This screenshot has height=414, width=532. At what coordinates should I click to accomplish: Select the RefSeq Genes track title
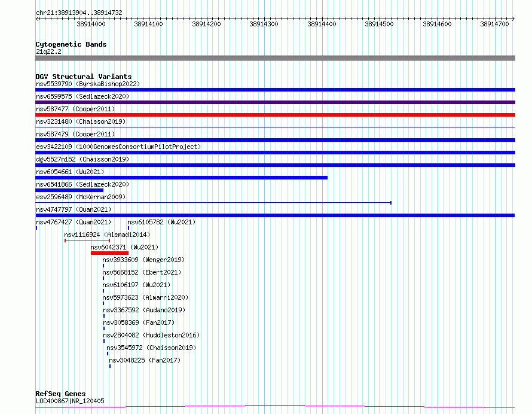click(x=60, y=394)
